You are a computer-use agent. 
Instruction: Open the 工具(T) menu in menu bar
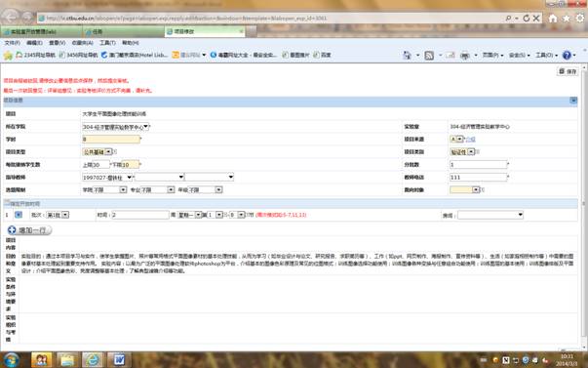(107, 43)
